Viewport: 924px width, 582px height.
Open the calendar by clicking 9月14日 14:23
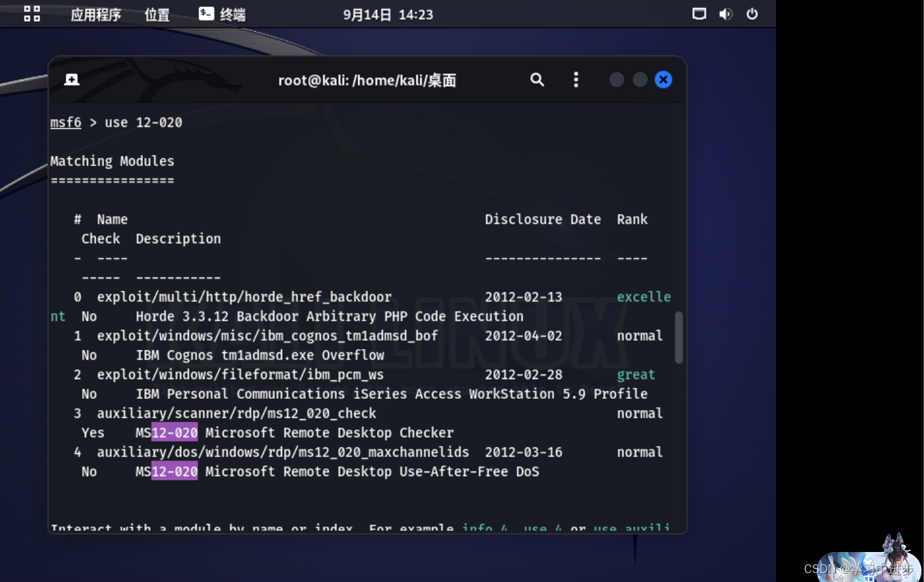(387, 14)
